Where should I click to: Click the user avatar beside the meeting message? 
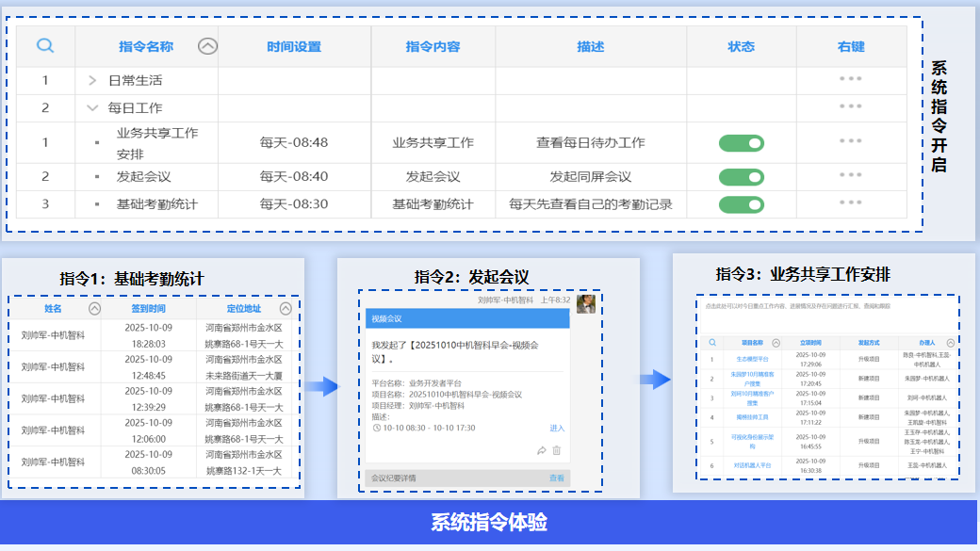click(x=585, y=303)
